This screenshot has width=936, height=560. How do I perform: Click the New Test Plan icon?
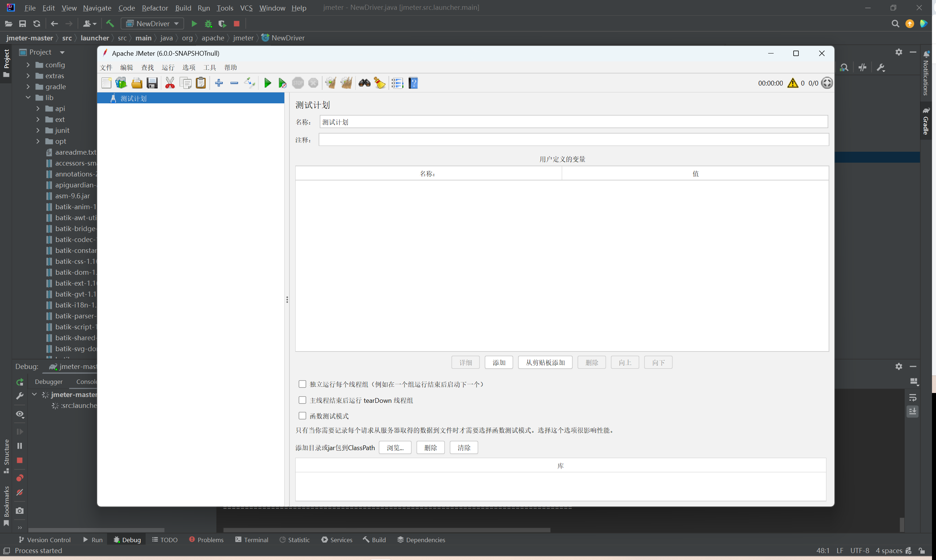(x=106, y=82)
